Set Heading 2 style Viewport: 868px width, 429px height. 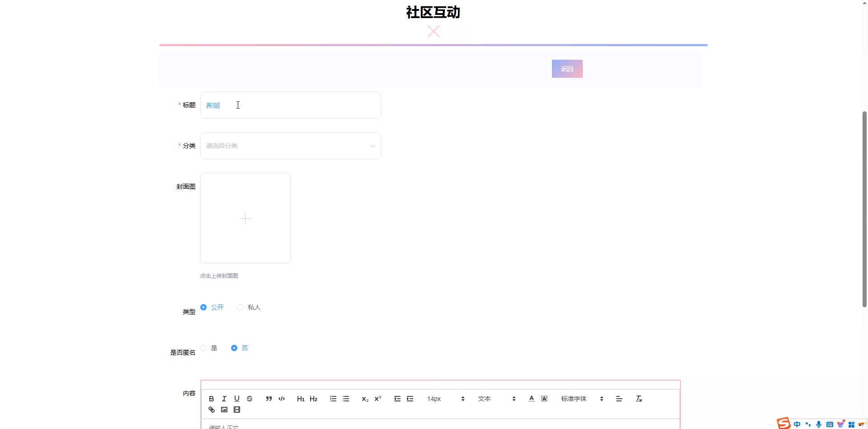313,399
